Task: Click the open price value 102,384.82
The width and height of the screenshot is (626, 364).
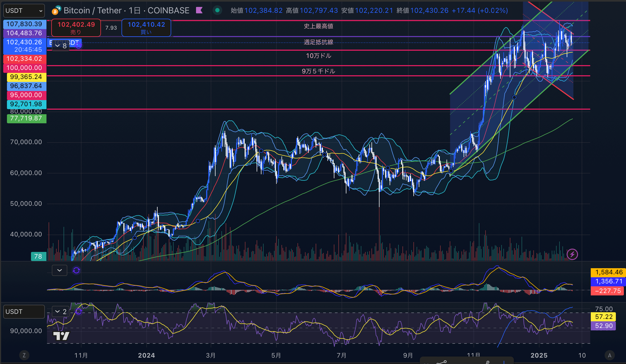Action: point(263,10)
